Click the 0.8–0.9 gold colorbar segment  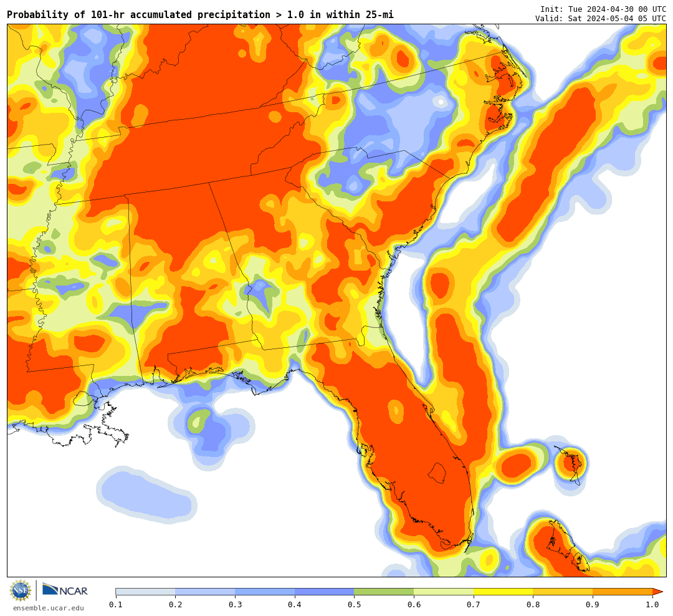click(563, 592)
